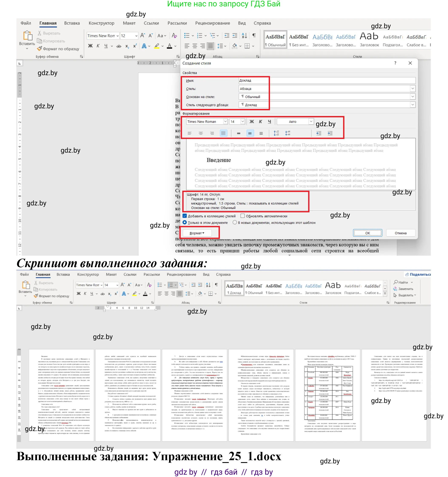Image resolution: width=448 pixels, height=477 pixels.
Task: Open the Основан на стиле dropdown
Action: tap(413, 96)
